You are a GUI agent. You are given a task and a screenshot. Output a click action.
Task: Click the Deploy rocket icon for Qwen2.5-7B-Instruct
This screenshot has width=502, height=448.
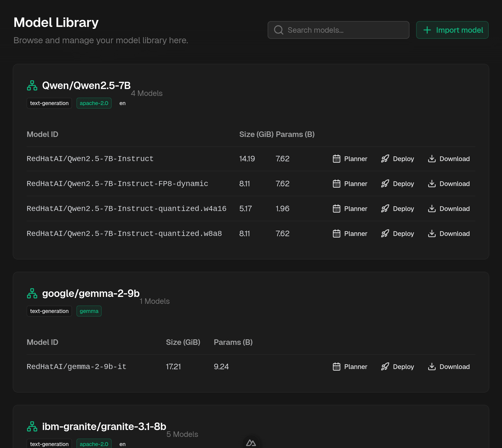point(385,159)
